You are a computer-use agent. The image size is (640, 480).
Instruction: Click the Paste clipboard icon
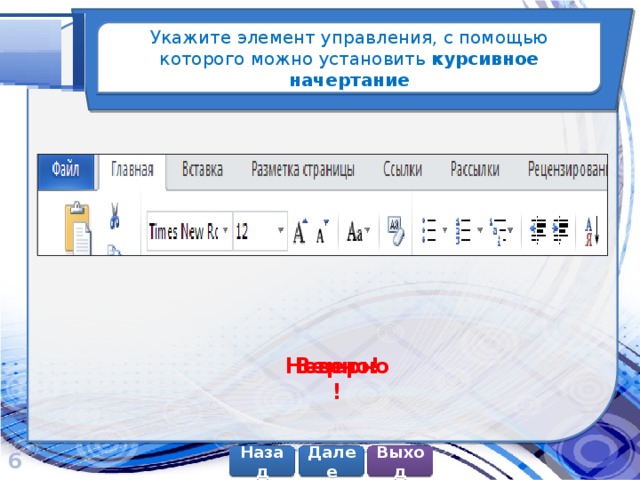click(78, 228)
